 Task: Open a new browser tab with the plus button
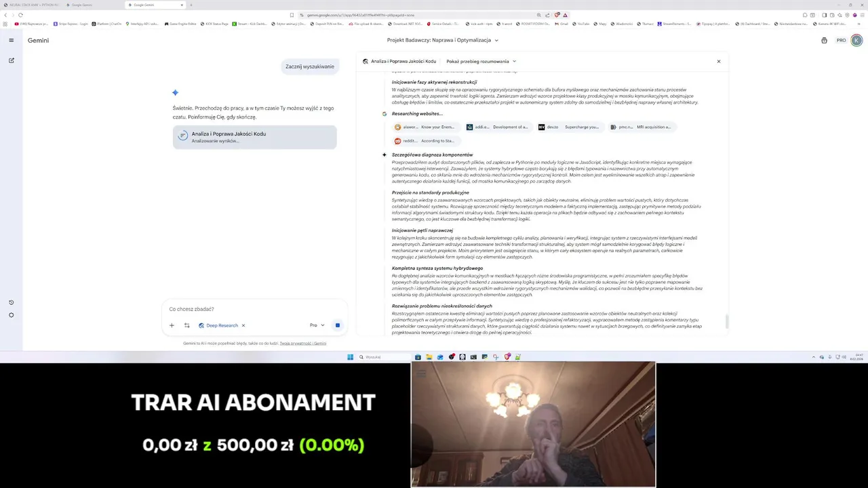(x=191, y=5)
